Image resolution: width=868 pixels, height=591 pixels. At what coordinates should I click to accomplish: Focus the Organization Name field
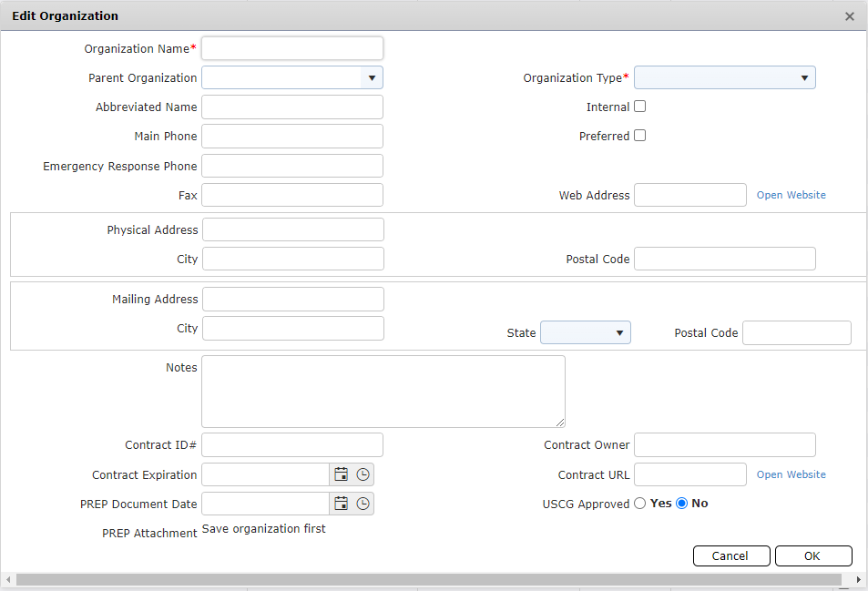(x=292, y=48)
